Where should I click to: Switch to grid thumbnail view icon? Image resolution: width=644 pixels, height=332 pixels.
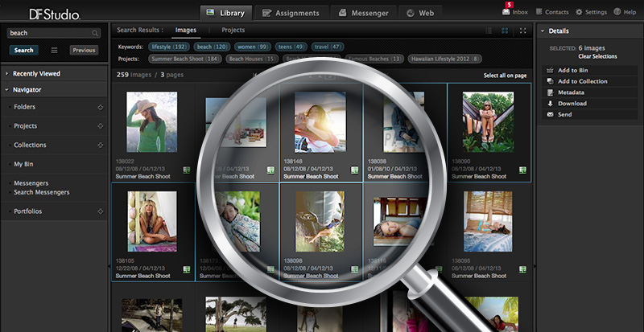pyautogui.click(x=505, y=31)
